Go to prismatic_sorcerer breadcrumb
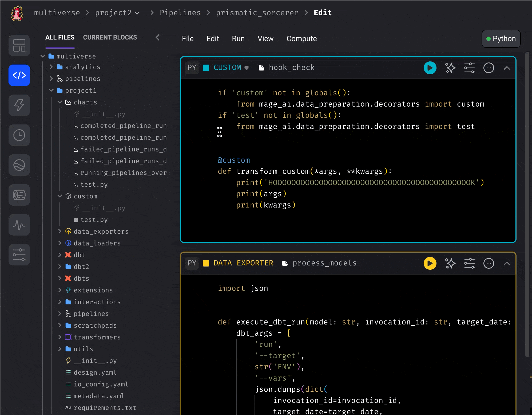The image size is (532, 415). point(257,13)
